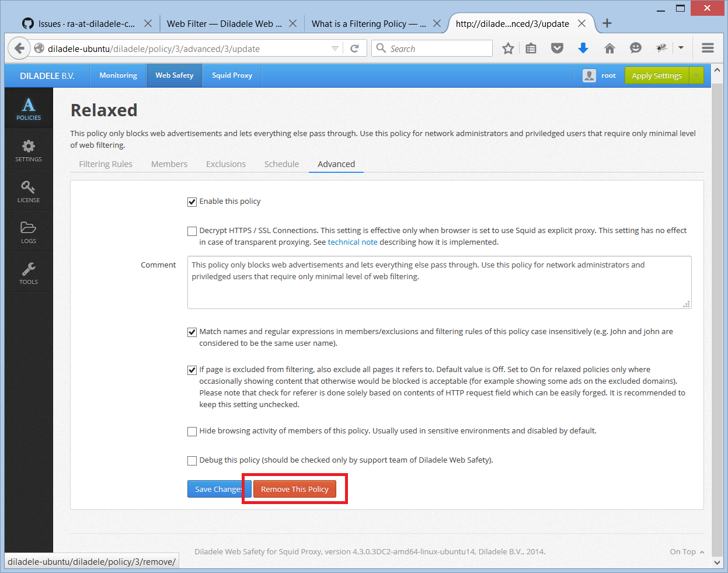Image resolution: width=728 pixels, height=573 pixels.
Task: Click the site identity globe icon
Action: point(39,48)
